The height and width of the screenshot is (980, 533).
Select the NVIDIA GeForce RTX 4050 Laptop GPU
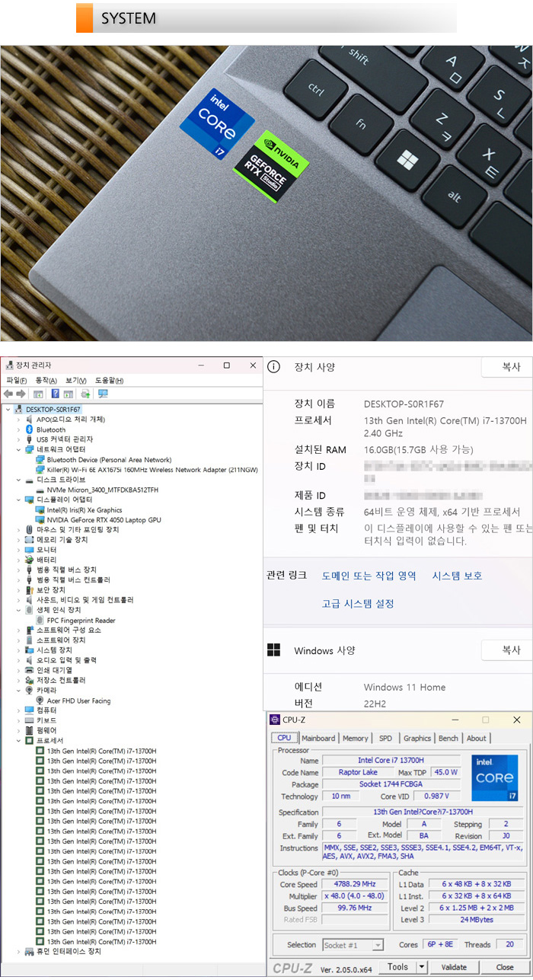103,520
